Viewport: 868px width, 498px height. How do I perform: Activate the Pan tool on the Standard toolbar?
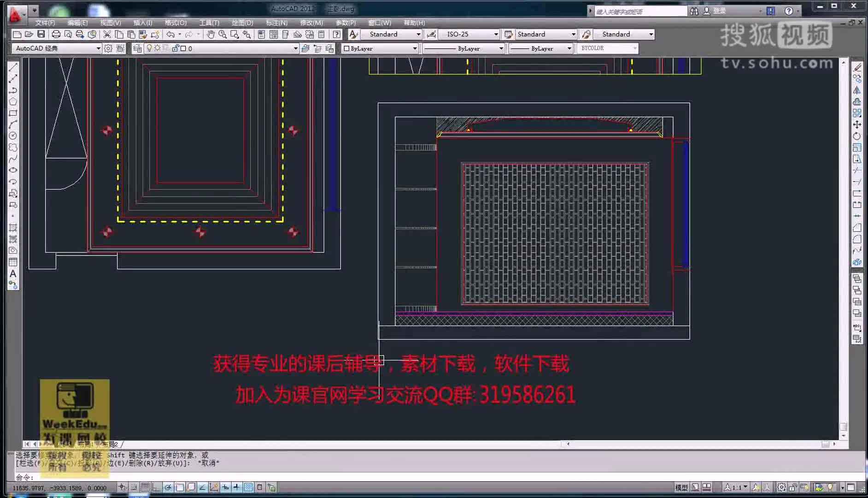[211, 34]
